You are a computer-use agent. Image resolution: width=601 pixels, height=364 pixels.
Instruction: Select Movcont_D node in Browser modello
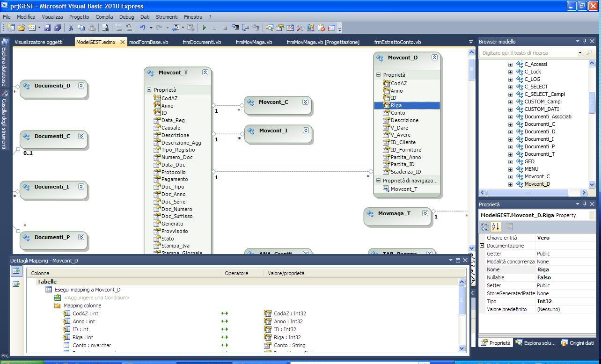tap(537, 184)
